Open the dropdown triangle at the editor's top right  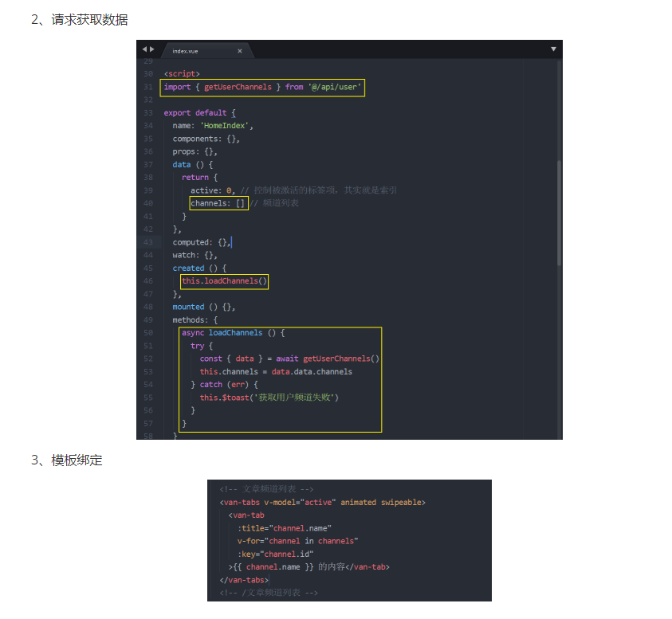553,49
